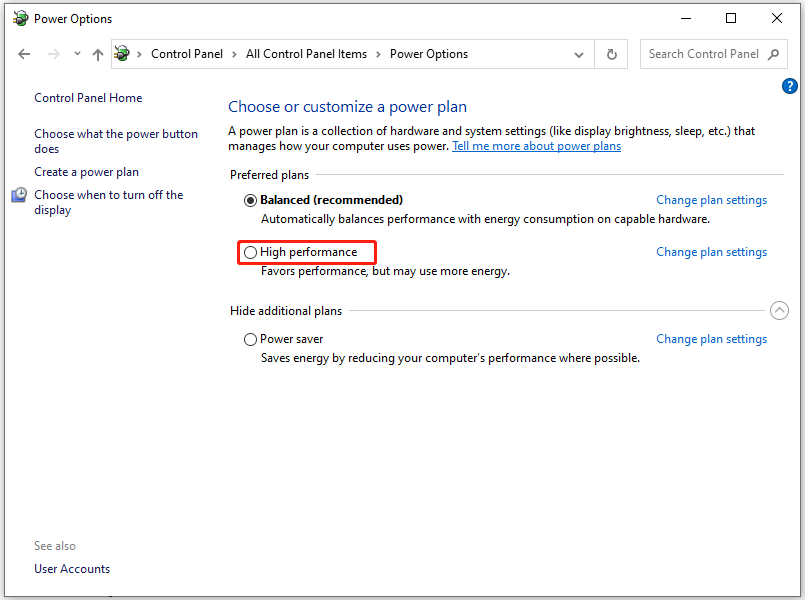The width and height of the screenshot is (805, 600).
Task: Click Power Options breadcrumb segment
Action: pyautogui.click(x=429, y=54)
